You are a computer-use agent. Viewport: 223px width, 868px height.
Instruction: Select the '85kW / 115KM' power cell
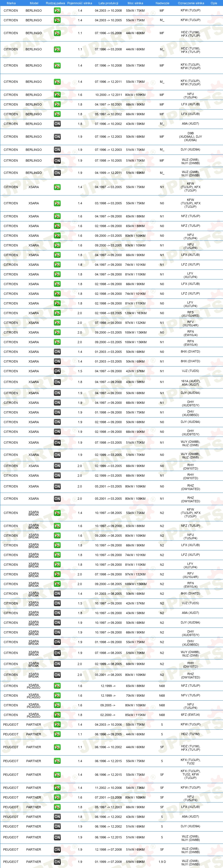tap(135, 715)
